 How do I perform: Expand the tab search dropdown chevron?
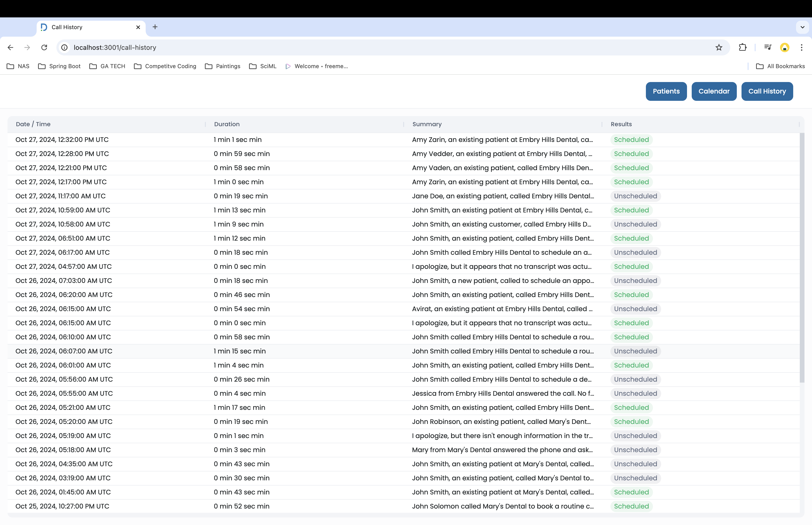[802, 27]
